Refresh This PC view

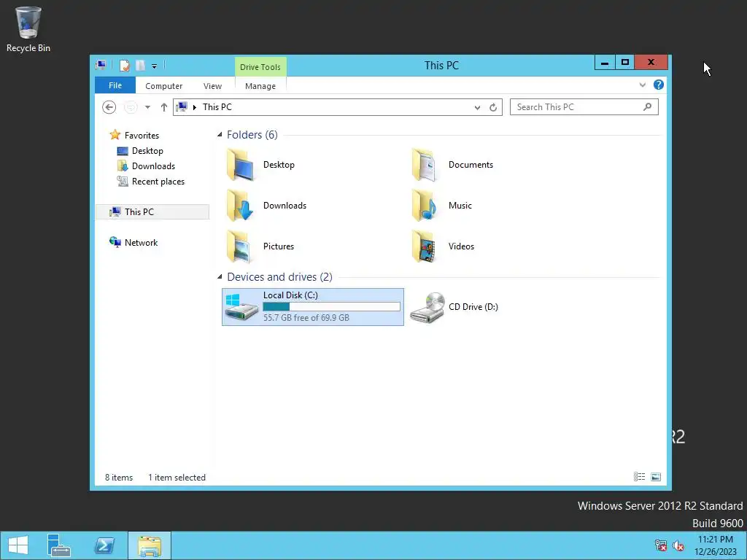pyautogui.click(x=493, y=107)
